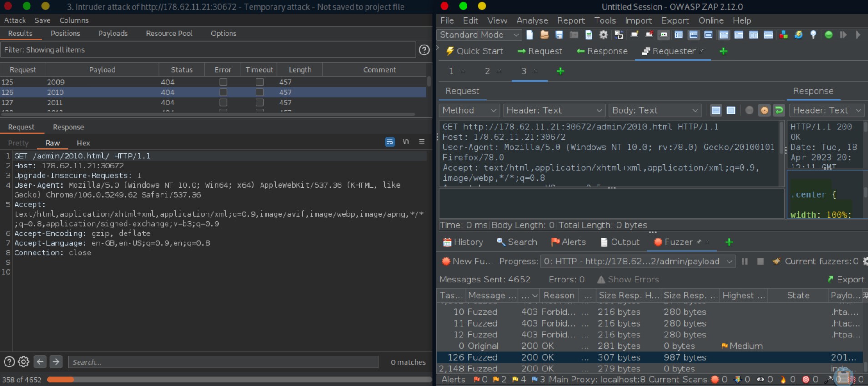The height and width of the screenshot is (386, 868).
Task: Check Timeout box for payload 2010
Action: click(259, 92)
